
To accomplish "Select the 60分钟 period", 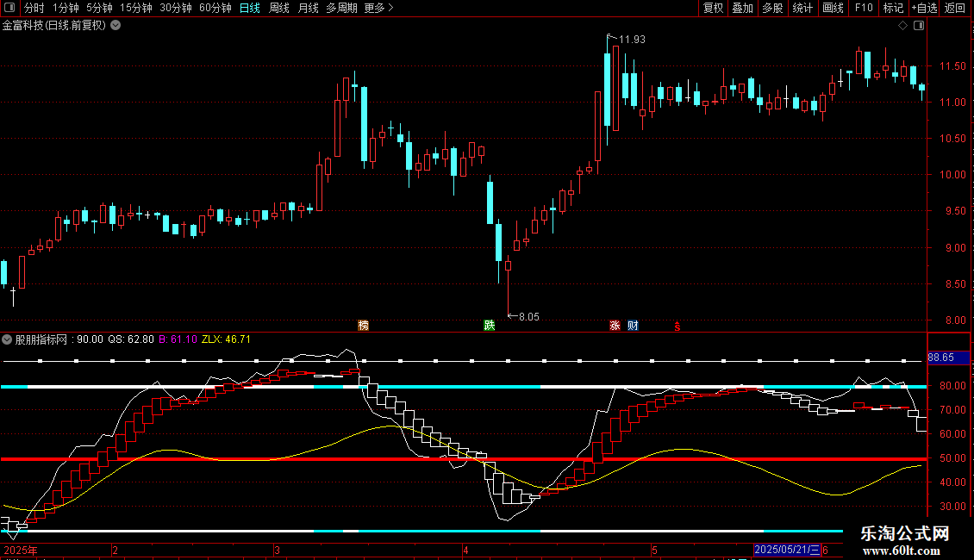I will click(x=215, y=8).
